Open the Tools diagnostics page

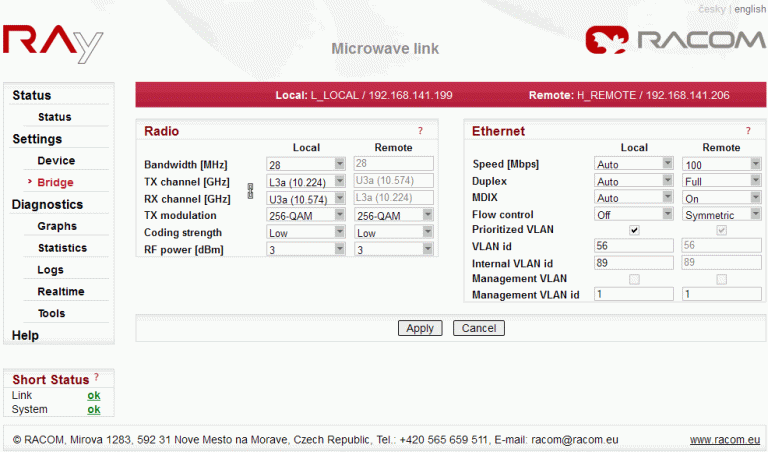51,313
